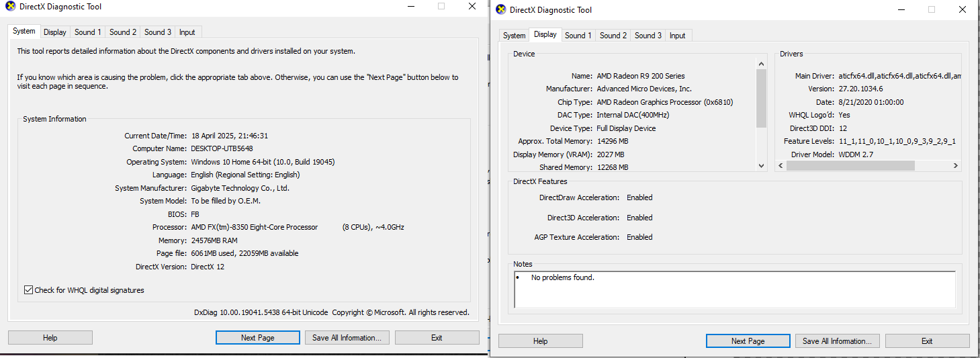Click Help button in right window
Screen dimensions: 980x358
click(x=541, y=341)
